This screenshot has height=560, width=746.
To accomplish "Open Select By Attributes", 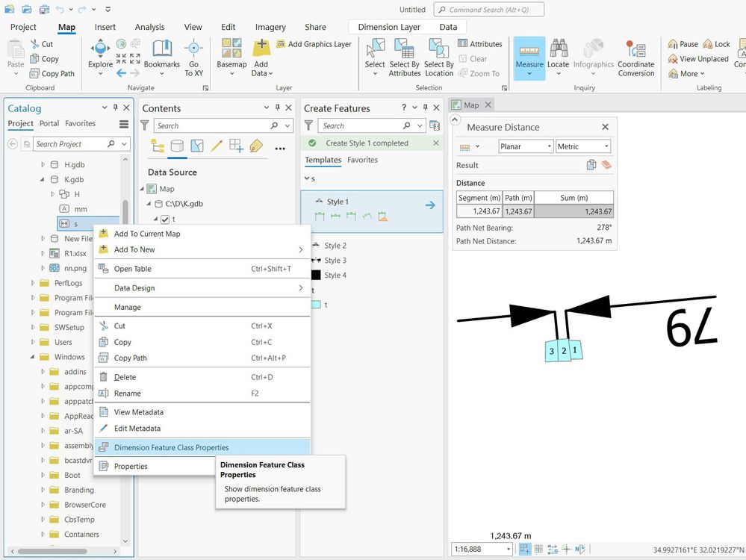I will point(405,57).
